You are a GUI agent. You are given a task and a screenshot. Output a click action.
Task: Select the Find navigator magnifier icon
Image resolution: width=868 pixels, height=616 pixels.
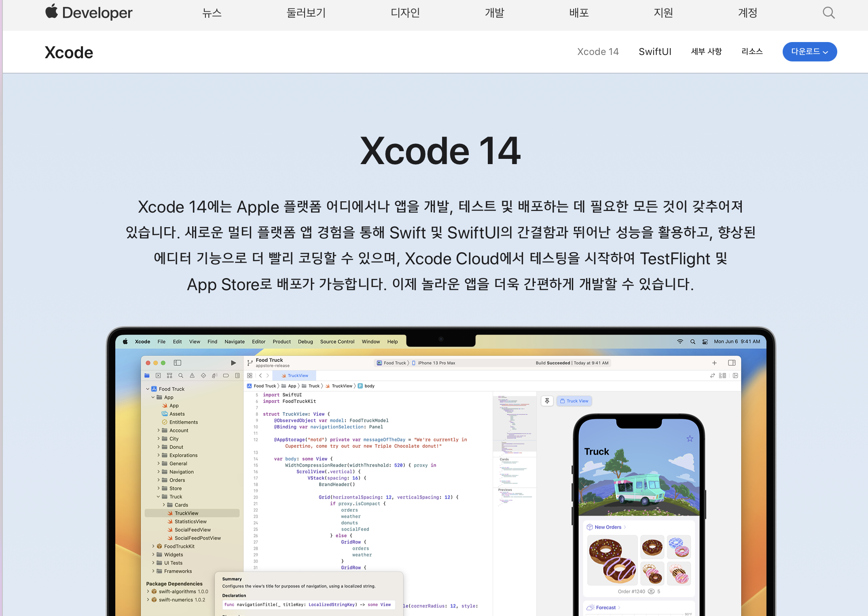(181, 376)
